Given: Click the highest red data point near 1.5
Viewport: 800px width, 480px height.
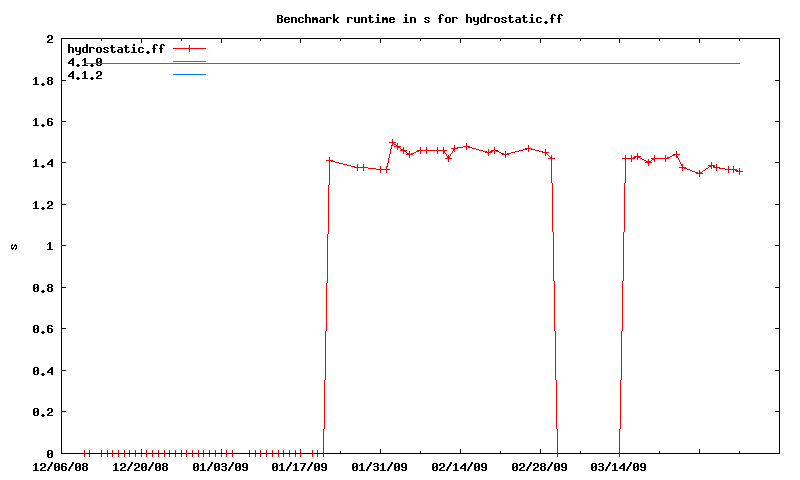Looking at the screenshot, I should point(392,142).
